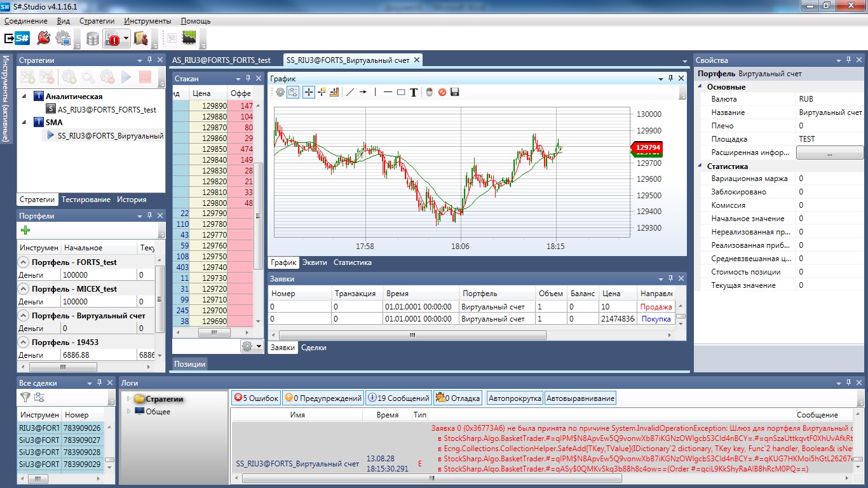Click the ellipsis button for Расширенная информация

pos(829,152)
